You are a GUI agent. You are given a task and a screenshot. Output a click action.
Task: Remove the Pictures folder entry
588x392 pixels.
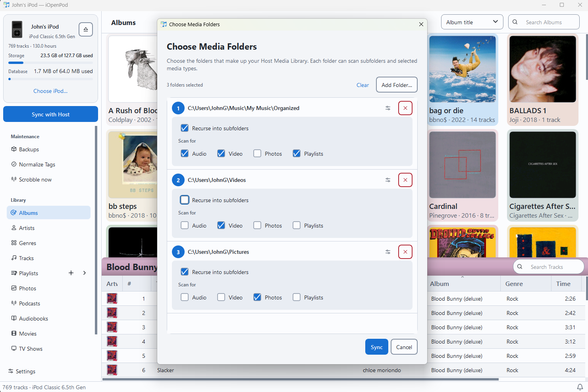pyautogui.click(x=405, y=252)
